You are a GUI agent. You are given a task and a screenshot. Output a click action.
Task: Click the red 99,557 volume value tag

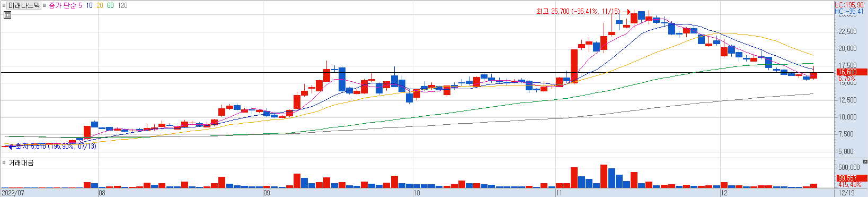[852, 178]
